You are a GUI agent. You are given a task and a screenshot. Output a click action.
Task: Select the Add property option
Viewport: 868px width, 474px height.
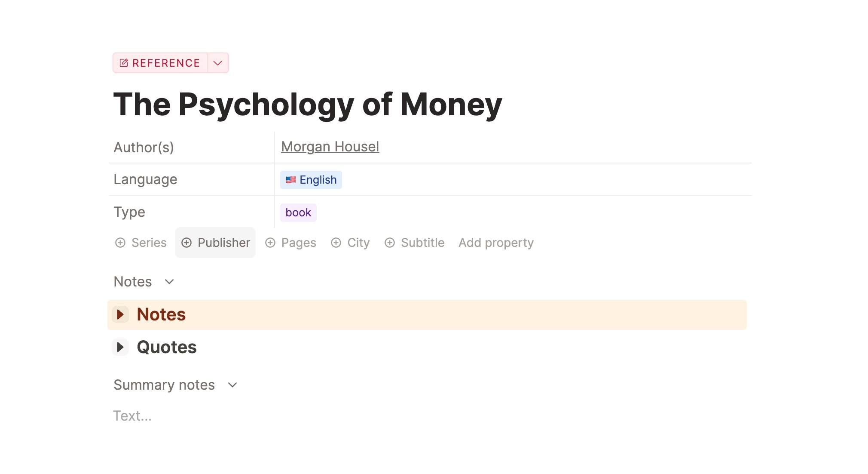[495, 242]
